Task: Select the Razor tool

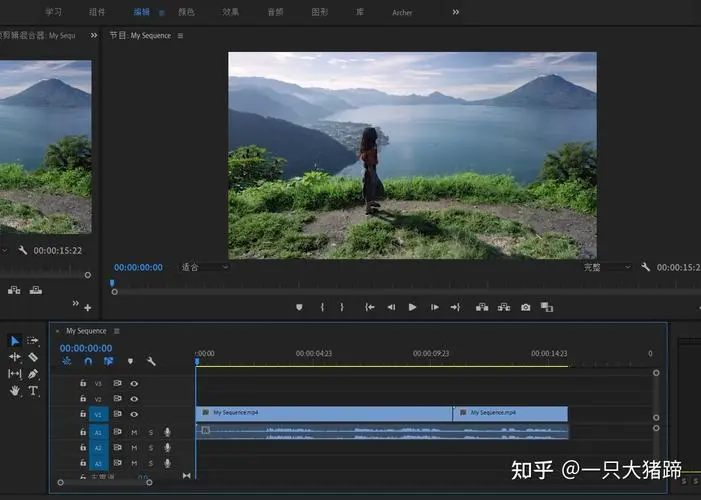Action: pyautogui.click(x=33, y=357)
